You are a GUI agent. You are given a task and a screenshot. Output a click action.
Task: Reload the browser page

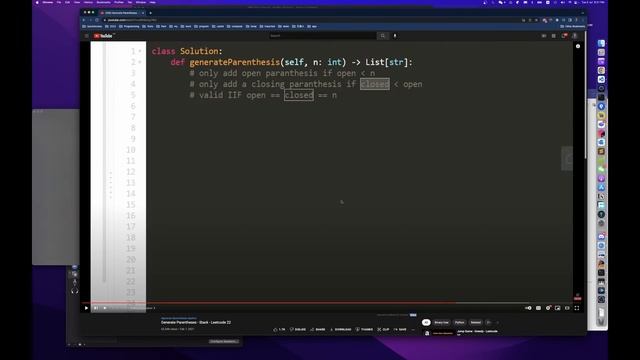click(x=97, y=20)
